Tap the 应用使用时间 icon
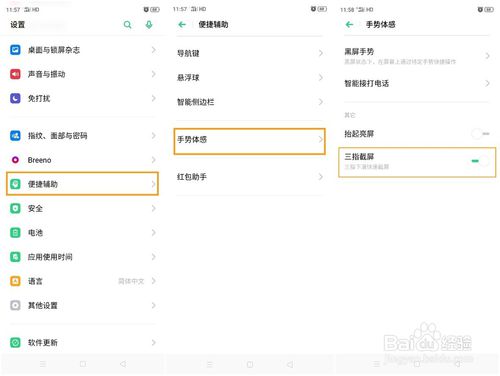 pyautogui.click(x=15, y=257)
